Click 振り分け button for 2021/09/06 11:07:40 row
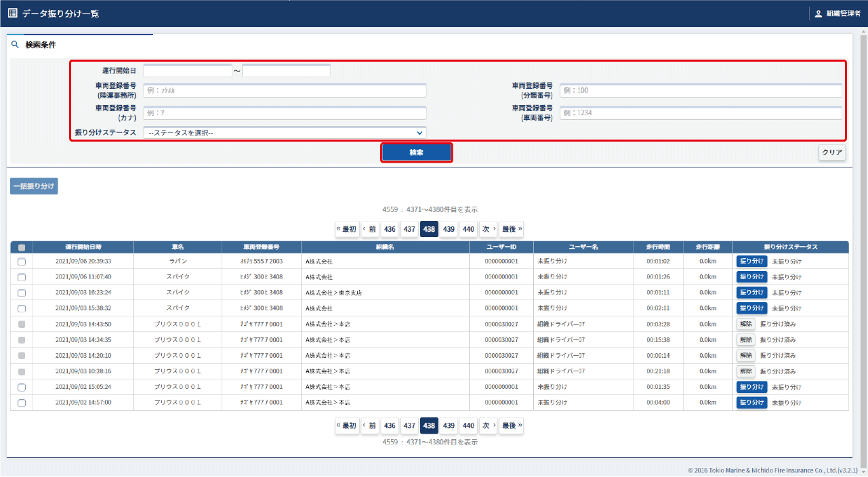Screen dimensions: 868x477 coord(751,276)
